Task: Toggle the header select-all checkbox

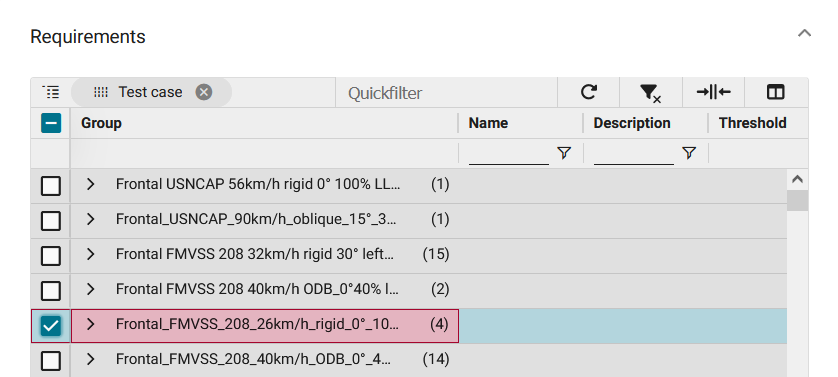Action: click(x=51, y=123)
